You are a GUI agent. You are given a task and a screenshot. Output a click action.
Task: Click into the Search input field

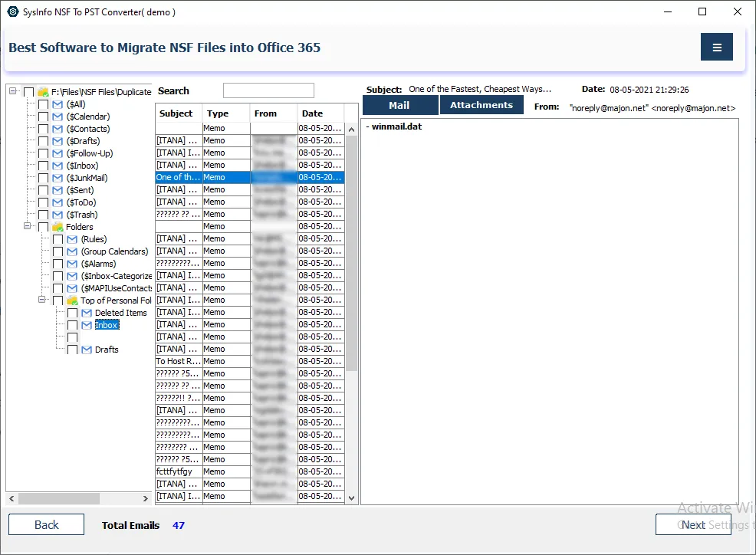coord(268,90)
